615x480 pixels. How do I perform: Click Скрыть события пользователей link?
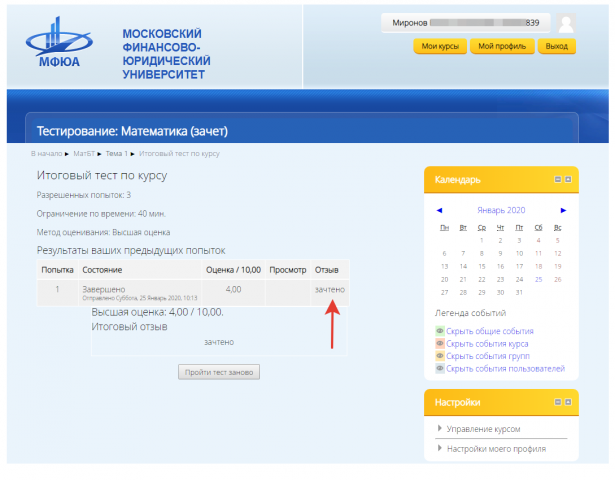(x=505, y=369)
